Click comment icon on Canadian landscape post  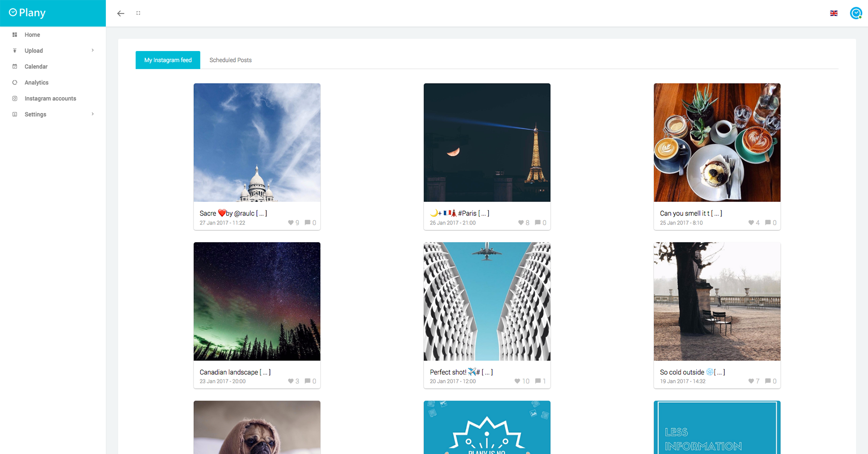pos(307,381)
